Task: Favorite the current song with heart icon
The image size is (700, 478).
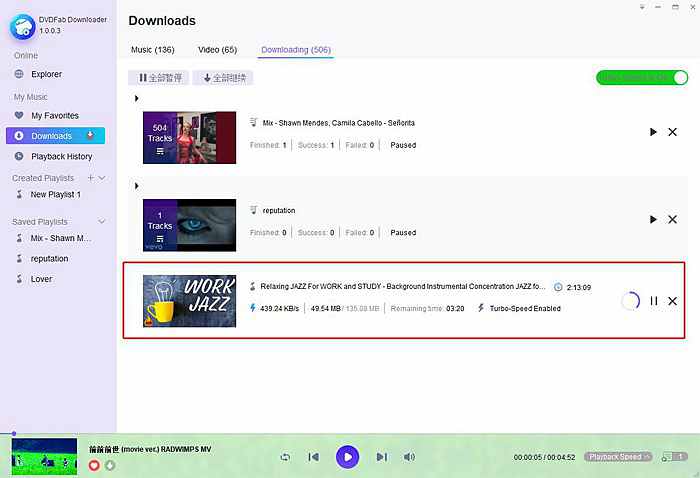Action: (x=94, y=465)
